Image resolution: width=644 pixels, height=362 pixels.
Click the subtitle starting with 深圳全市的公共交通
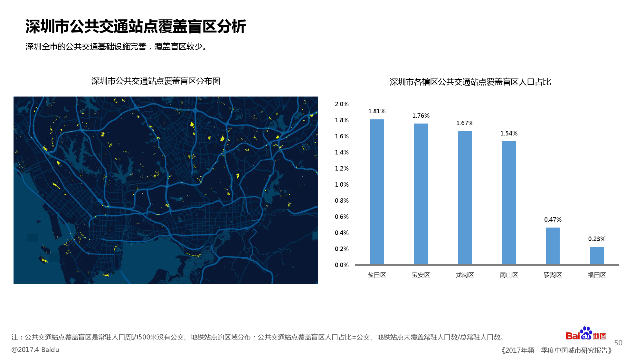click(117, 47)
